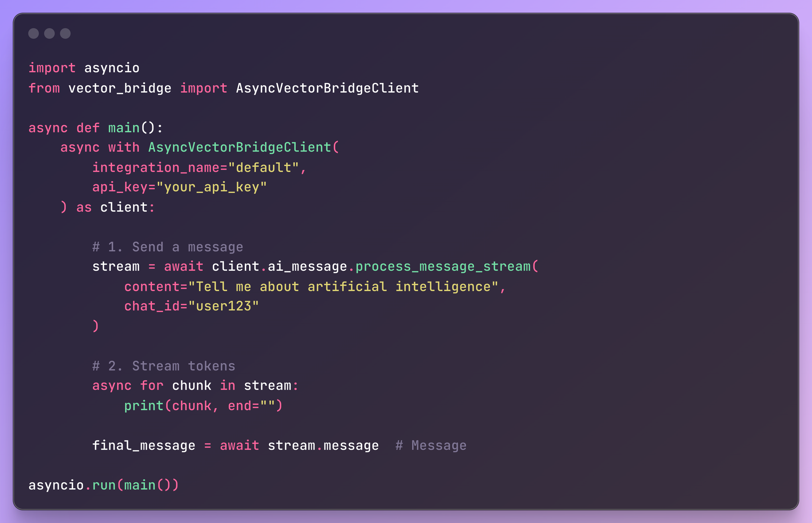Click the final_message variable name
Screen dimensions: 812x523
tap(144, 445)
